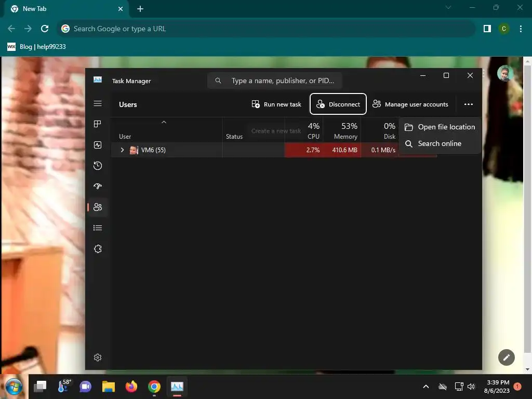Go forward in Chrome
This screenshot has height=399, width=532.
coord(28,29)
